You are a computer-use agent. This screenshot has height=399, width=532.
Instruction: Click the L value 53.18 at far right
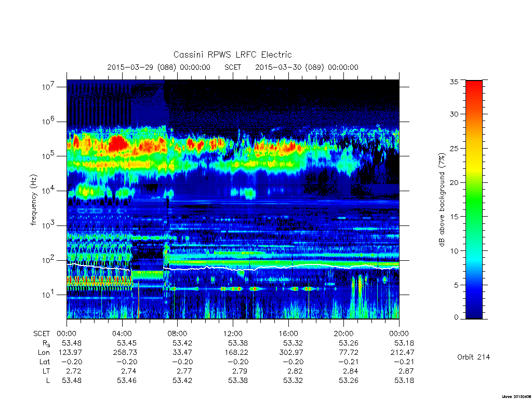(404, 381)
